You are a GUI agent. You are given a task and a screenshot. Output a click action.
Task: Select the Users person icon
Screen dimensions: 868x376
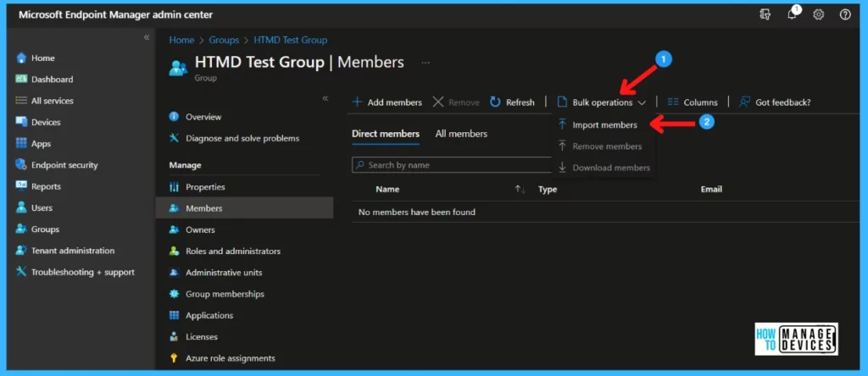(21, 207)
